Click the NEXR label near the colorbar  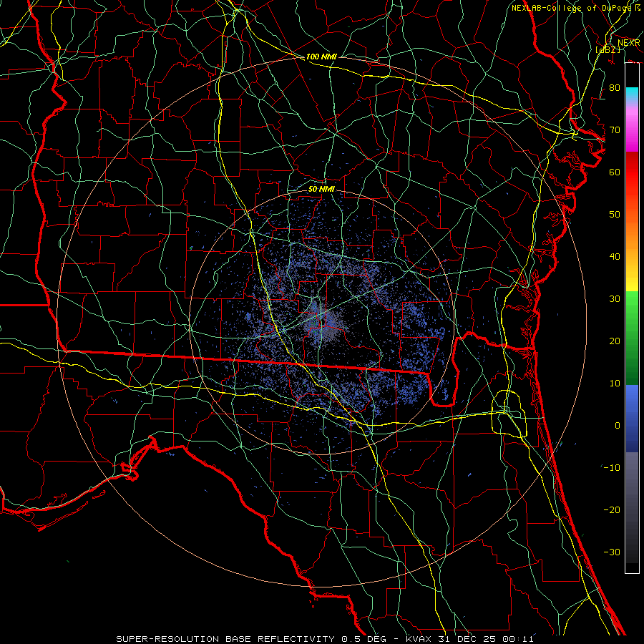(628, 43)
